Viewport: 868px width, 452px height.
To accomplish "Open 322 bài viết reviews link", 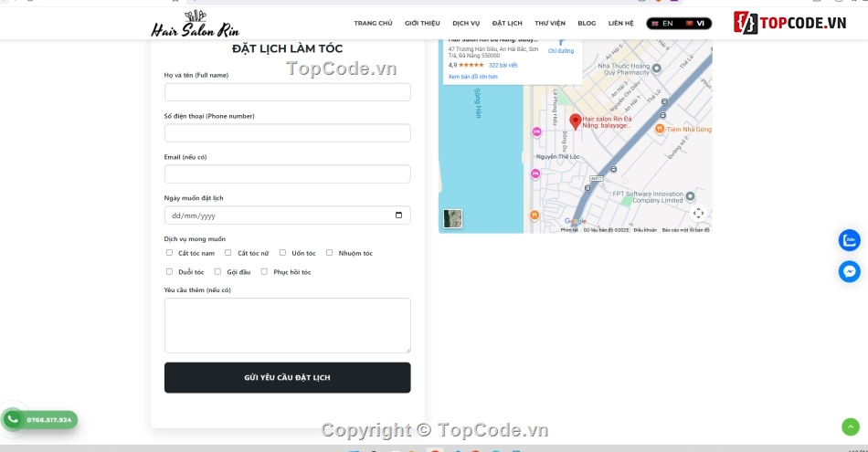I will (503, 65).
